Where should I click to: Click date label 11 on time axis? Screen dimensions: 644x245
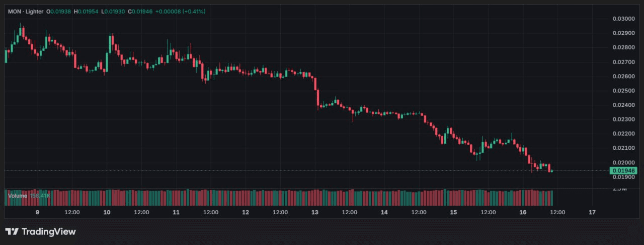(x=176, y=212)
